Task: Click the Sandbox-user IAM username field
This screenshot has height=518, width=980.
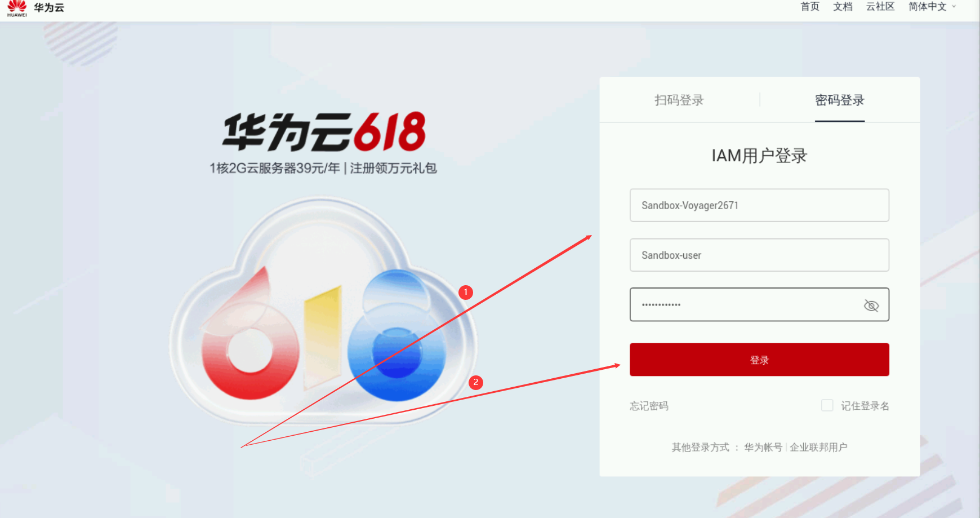Action: (x=759, y=255)
